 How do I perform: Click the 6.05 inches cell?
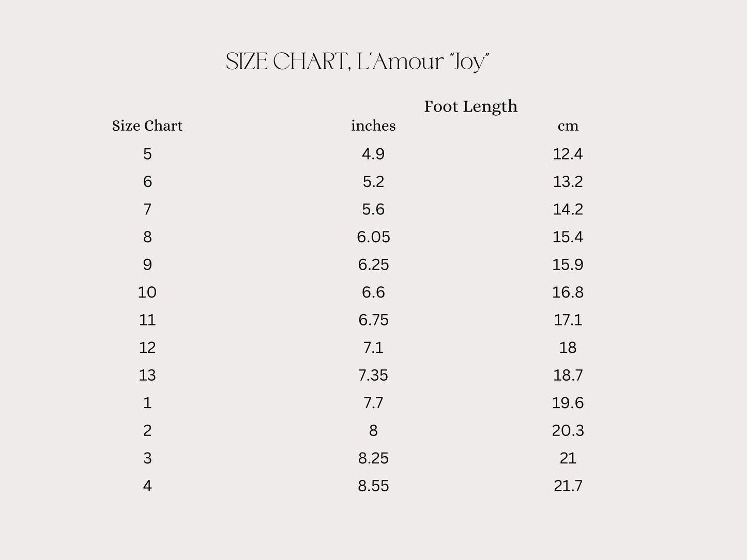click(x=373, y=237)
